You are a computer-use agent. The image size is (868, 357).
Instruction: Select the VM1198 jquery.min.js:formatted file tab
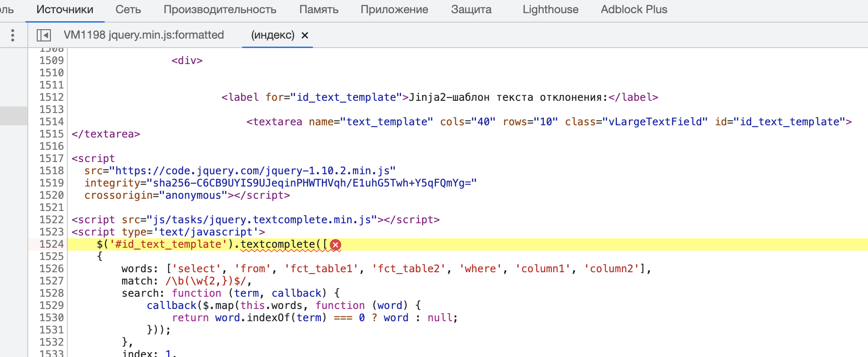coord(144,35)
